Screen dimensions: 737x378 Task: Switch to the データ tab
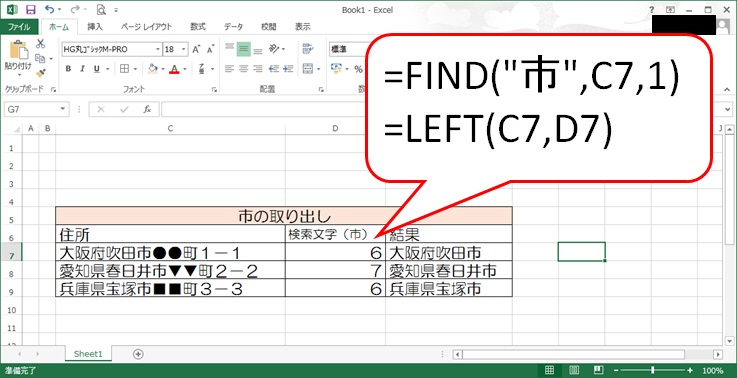[233, 27]
